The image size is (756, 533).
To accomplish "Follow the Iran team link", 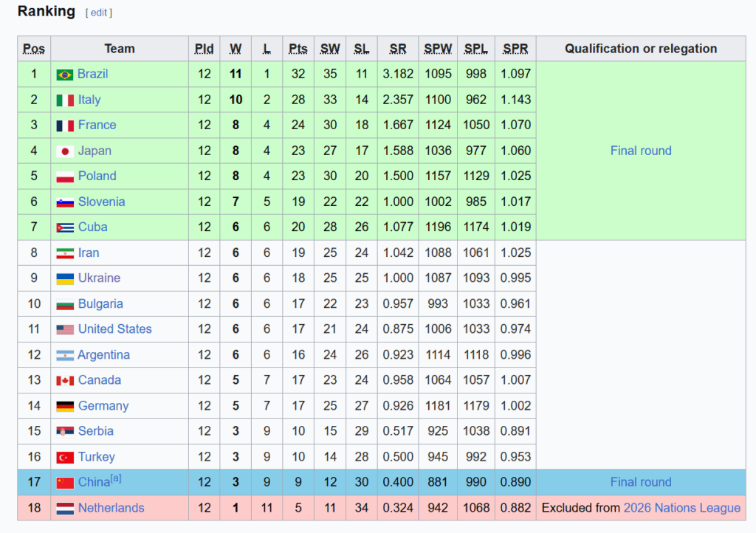I will click(x=89, y=252).
